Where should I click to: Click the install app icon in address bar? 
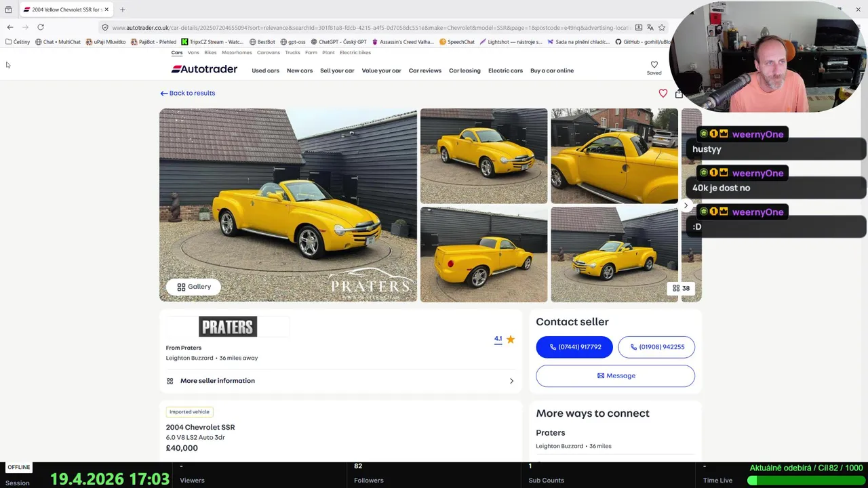[x=638, y=28]
